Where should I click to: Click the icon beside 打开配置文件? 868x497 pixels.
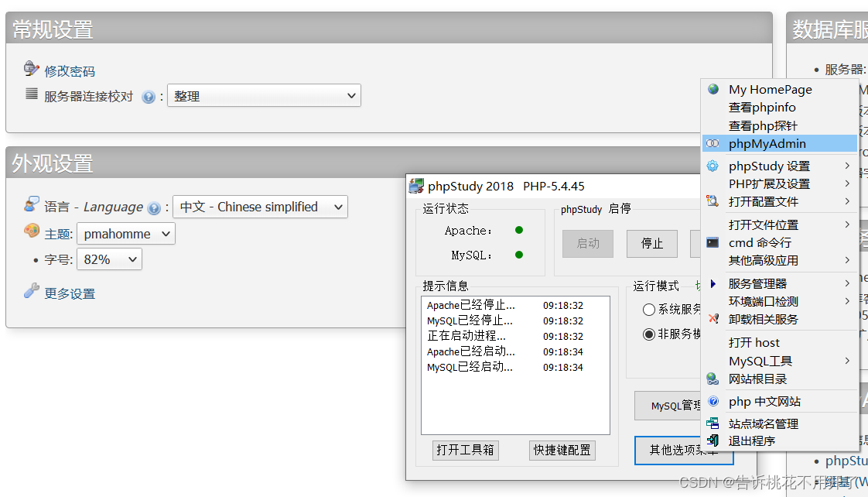pyautogui.click(x=713, y=201)
